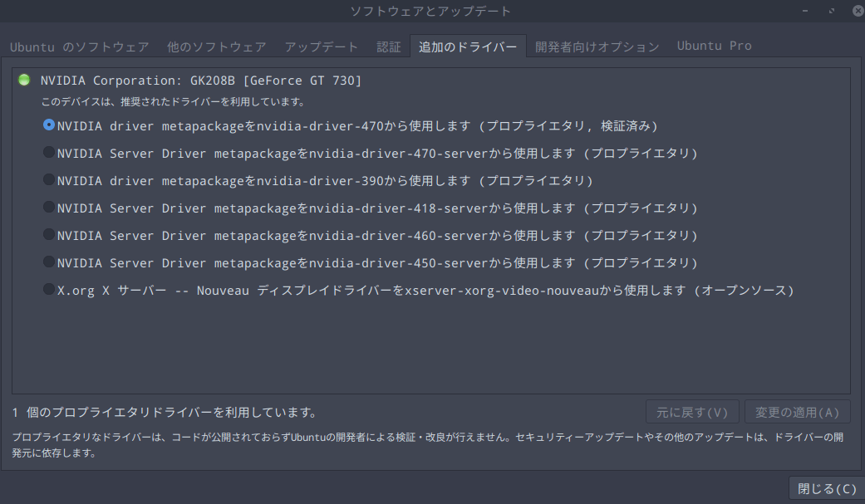The height and width of the screenshot is (504, 865).
Task: Go to the 認証 tab
Action: coord(389,46)
